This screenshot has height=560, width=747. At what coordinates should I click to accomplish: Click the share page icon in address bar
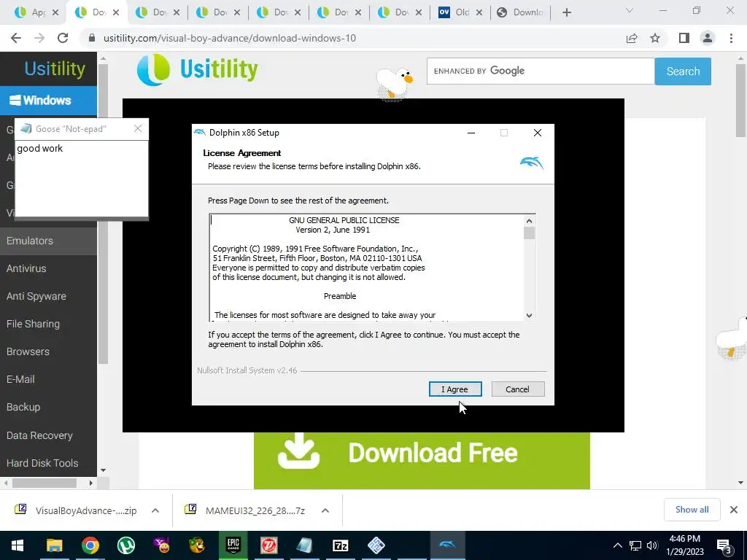(x=632, y=38)
